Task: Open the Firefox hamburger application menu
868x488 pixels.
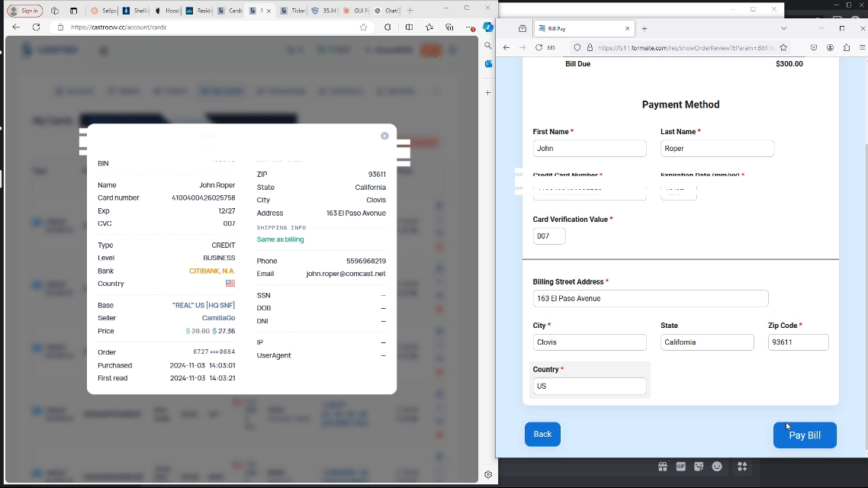Action: (862, 47)
